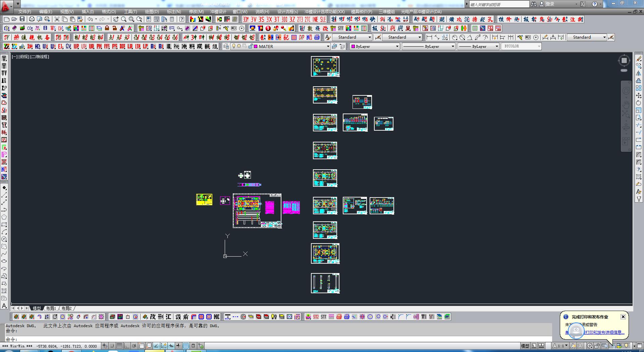Open the 冲模设计 menu
The width and height of the screenshot is (644, 352).
pyautogui.click(x=218, y=12)
